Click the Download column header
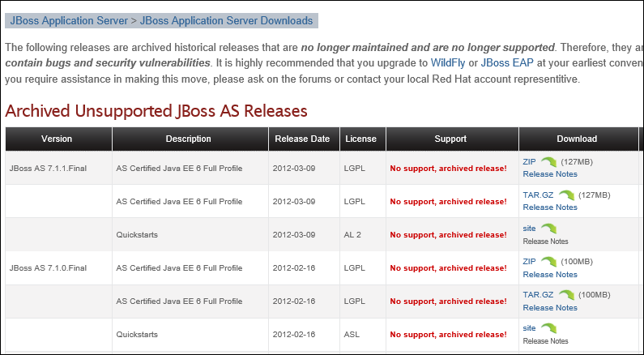 (x=577, y=139)
